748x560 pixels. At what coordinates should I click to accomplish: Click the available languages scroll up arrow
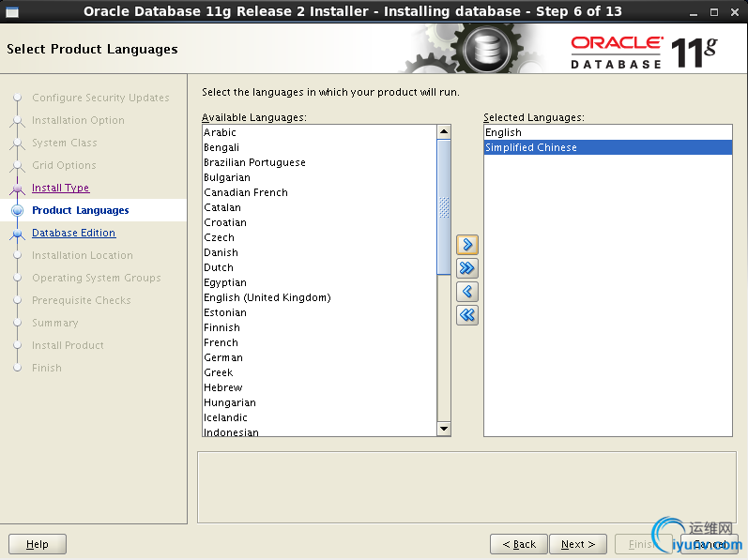click(x=444, y=131)
